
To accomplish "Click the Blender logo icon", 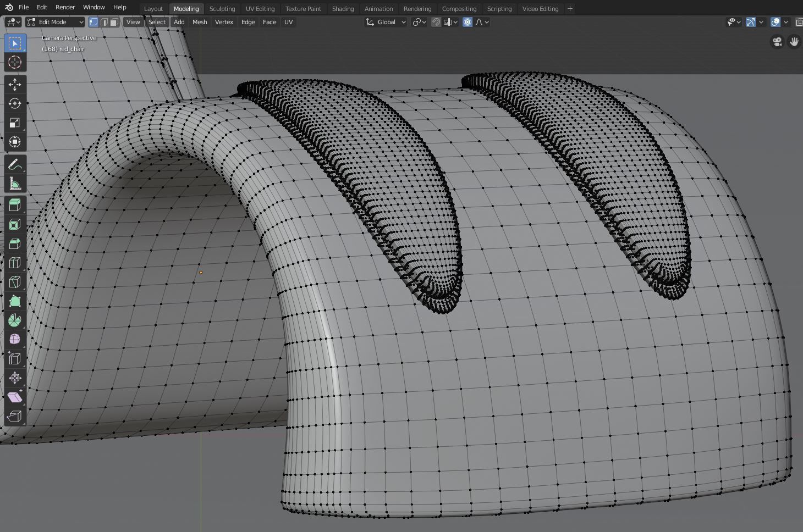I will [x=9, y=8].
